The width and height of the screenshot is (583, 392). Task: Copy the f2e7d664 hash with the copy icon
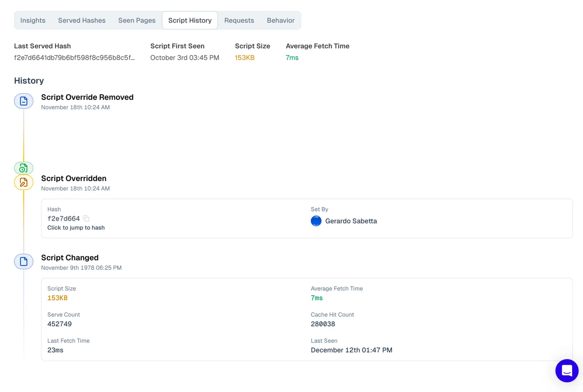pyautogui.click(x=86, y=219)
